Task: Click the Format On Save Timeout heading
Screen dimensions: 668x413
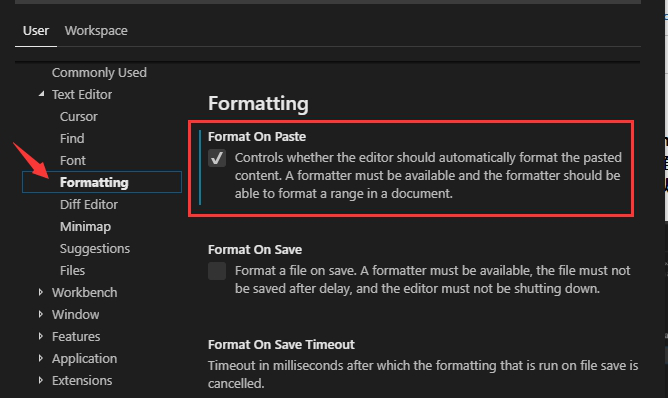Action: tap(281, 344)
